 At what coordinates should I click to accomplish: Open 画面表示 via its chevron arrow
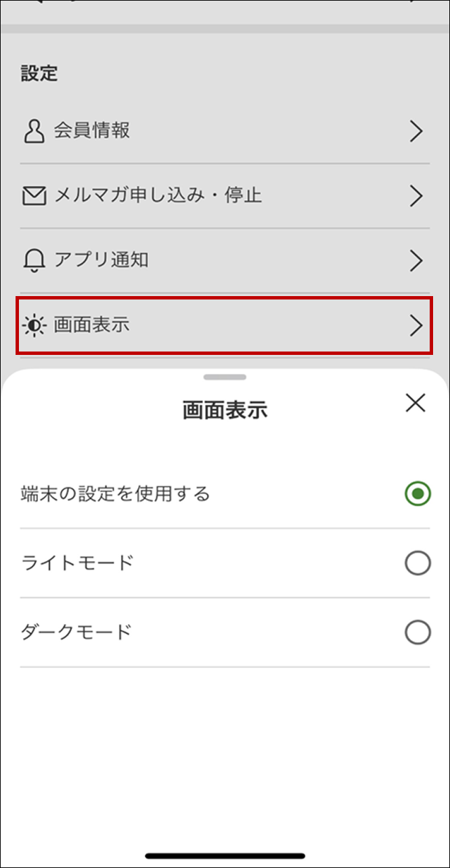point(417,325)
